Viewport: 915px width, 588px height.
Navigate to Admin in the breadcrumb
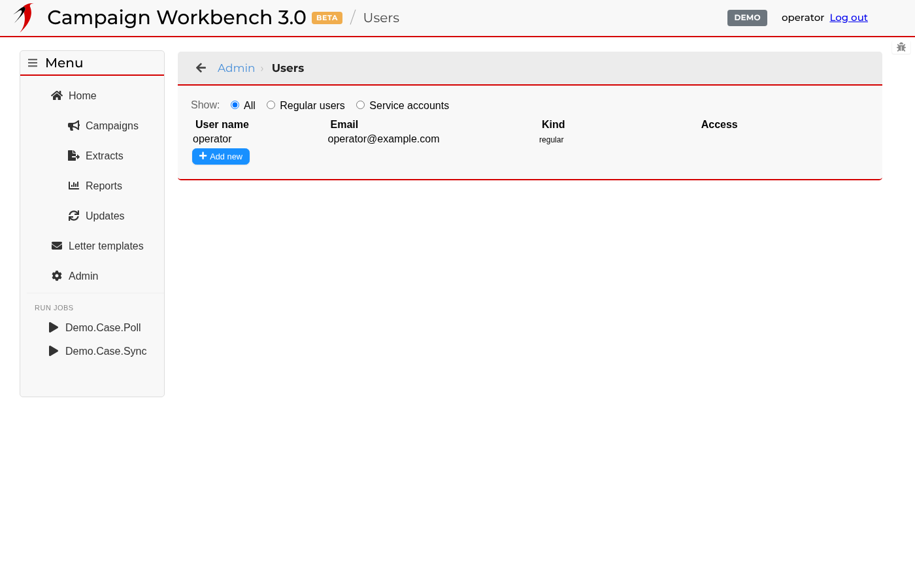[236, 68]
